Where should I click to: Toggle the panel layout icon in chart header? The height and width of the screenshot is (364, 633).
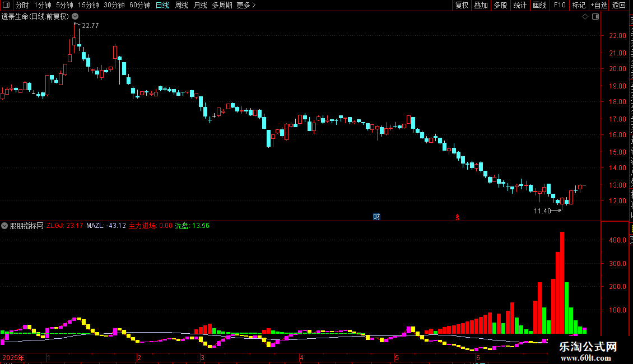595,17
